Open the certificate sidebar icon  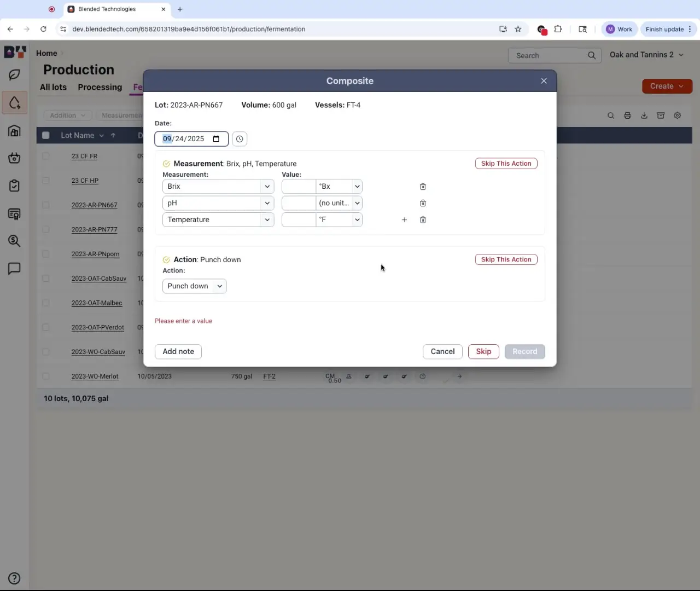(x=14, y=214)
